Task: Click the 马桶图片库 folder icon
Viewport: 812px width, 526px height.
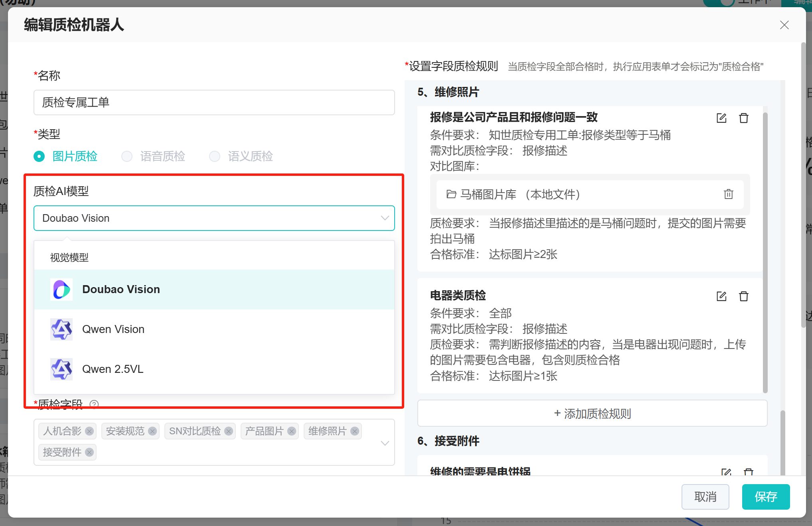Action: tap(451, 194)
